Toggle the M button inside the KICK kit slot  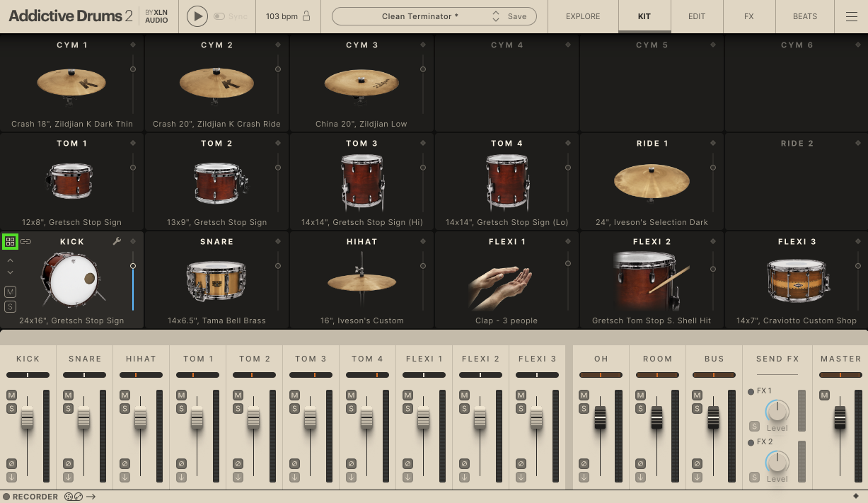(10, 292)
